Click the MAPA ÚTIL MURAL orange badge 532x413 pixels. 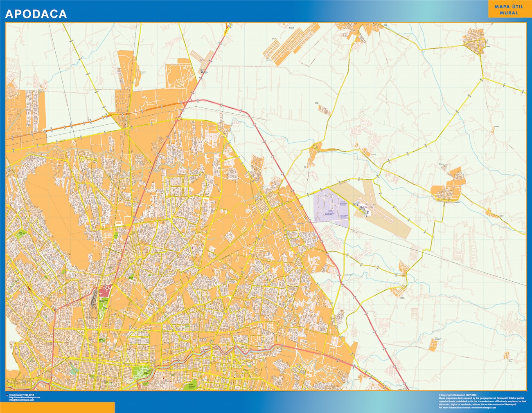pyautogui.click(x=506, y=10)
